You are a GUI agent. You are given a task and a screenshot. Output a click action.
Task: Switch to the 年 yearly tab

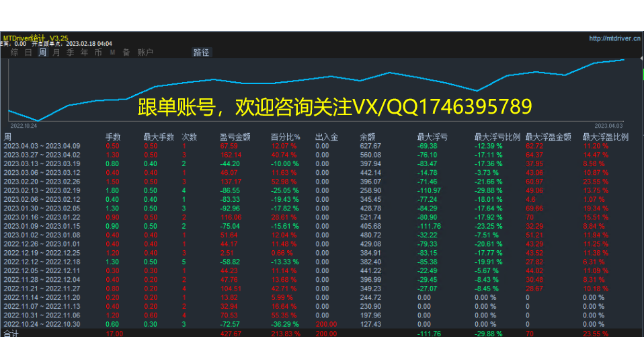click(84, 52)
